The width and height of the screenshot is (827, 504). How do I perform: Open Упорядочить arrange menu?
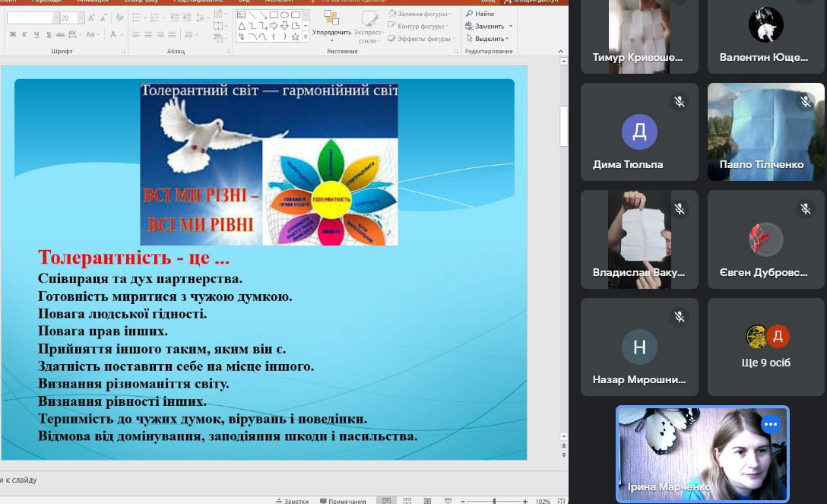331,25
